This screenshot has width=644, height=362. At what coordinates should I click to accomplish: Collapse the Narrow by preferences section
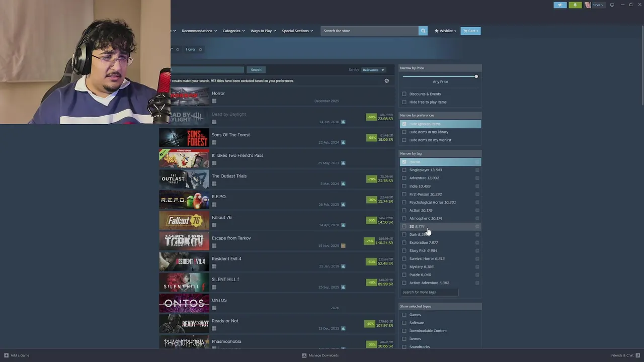pos(440,115)
